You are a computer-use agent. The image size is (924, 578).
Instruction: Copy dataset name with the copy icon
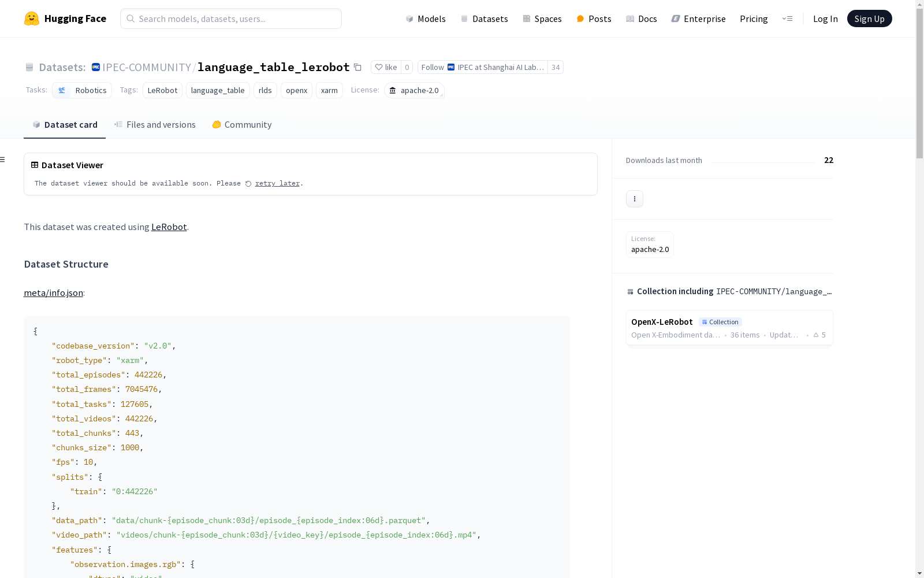(357, 67)
